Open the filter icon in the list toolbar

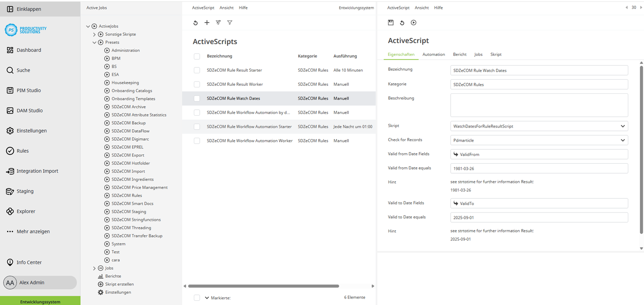(x=230, y=23)
